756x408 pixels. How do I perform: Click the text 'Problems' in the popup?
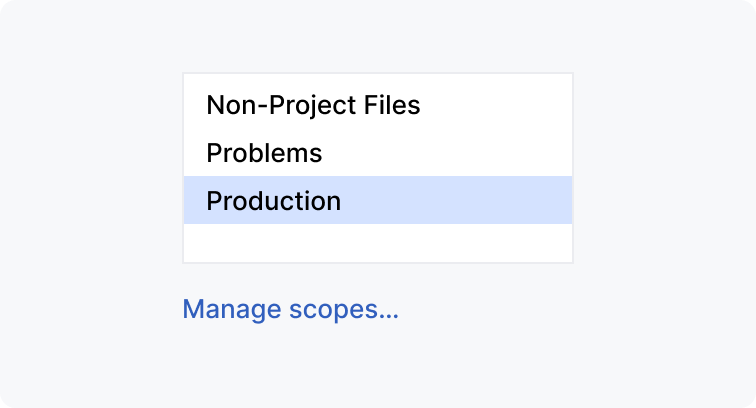coord(264,153)
